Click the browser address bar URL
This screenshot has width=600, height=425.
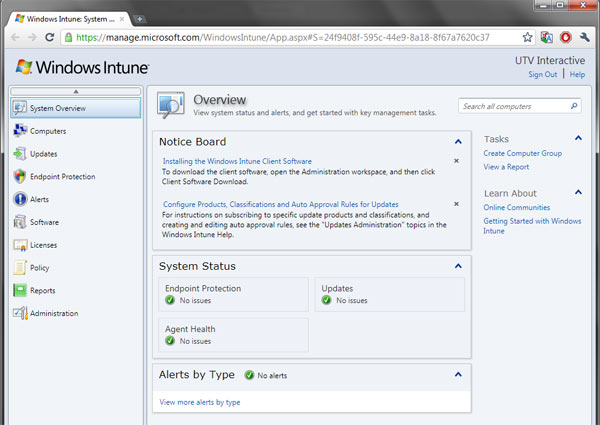click(283, 37)
